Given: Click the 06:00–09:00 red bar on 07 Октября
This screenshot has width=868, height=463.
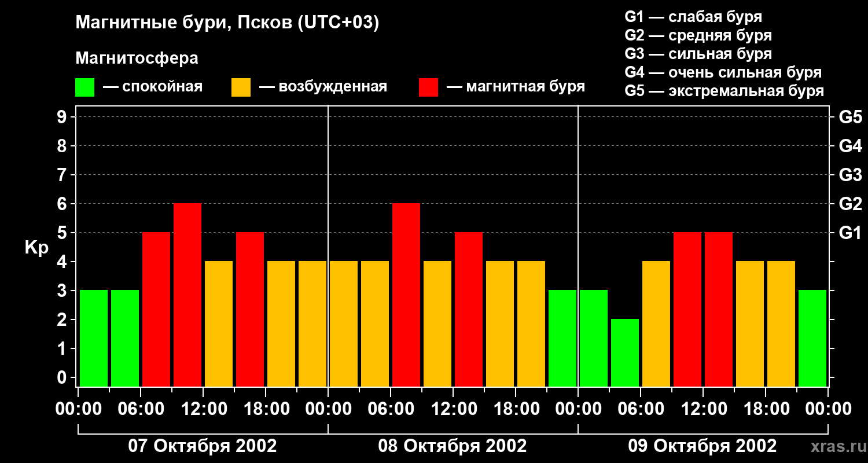Looking at the screenshot, I should coord(156,309).
